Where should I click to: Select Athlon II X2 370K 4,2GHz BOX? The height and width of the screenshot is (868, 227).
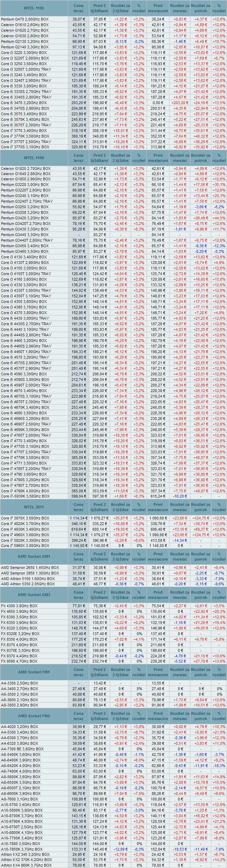tap(27, 860)
